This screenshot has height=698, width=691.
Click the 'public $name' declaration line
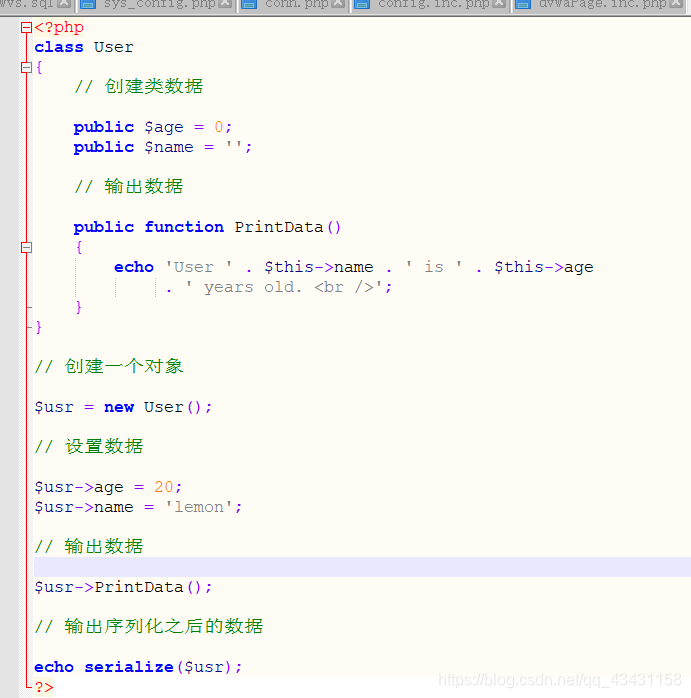click(x=163, y=147)
